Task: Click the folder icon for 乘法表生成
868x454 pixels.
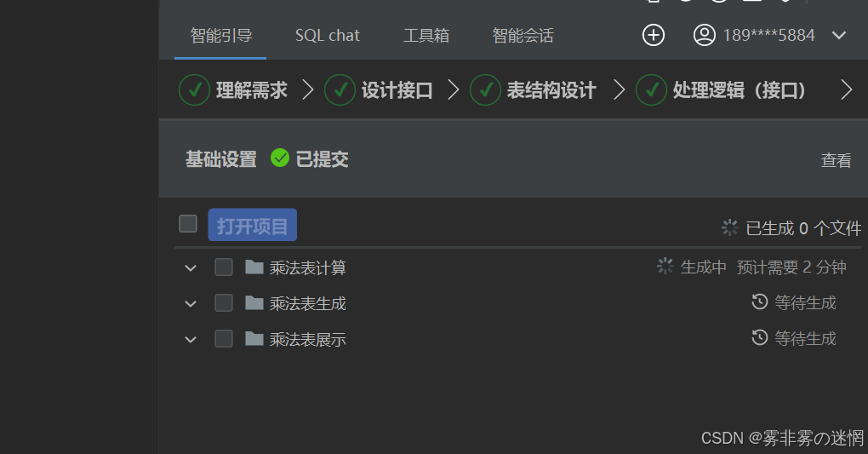Action: [254, 302]
